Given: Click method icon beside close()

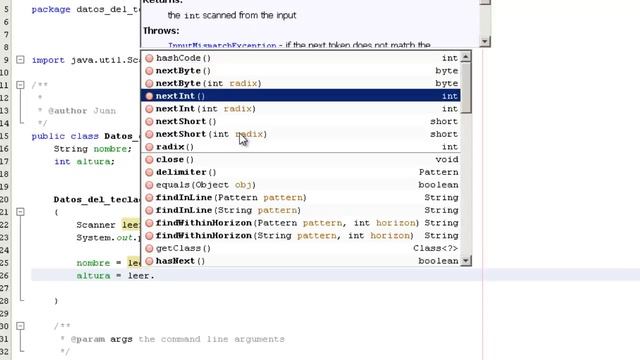Looking at the screenshot, I should [x=149, y=159].
